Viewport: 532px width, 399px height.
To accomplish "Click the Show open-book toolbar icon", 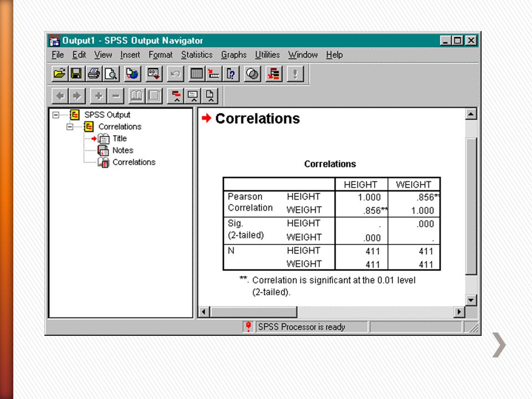I will [x=137, y=96].
